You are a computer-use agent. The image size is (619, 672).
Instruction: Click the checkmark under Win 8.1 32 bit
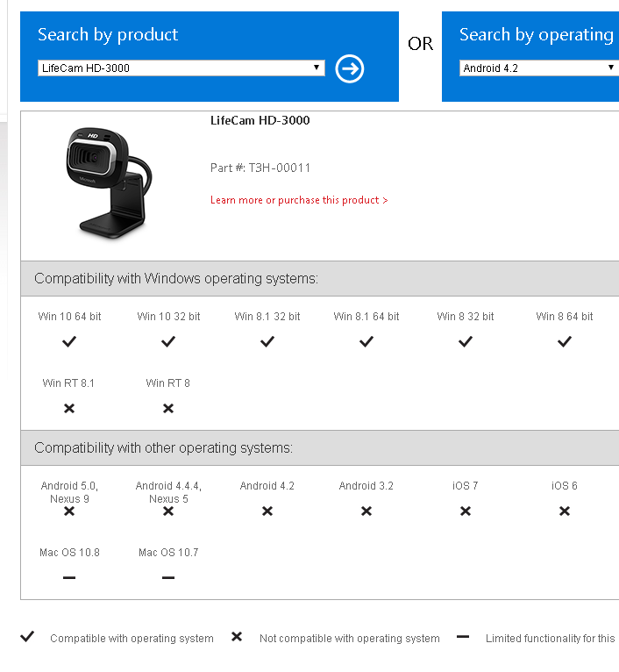point(267,342)
